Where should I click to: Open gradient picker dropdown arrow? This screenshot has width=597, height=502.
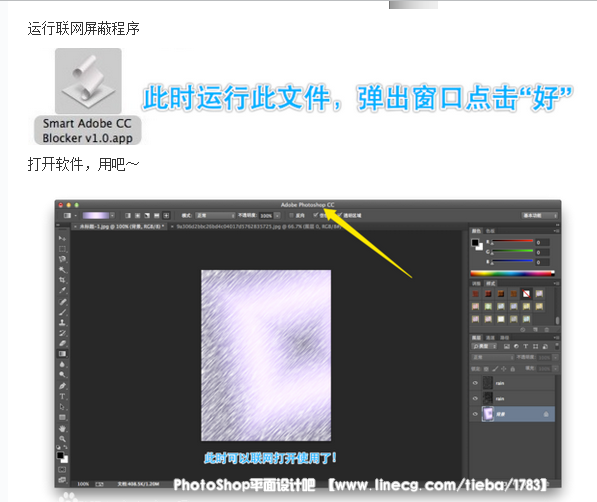tap(112, 216)
